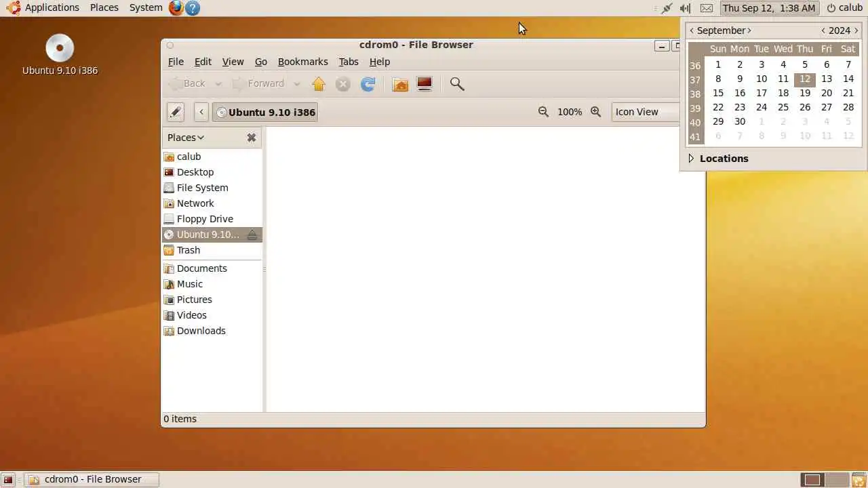
Task: Open the Home folder toolbar button
Action: point(400,84)
